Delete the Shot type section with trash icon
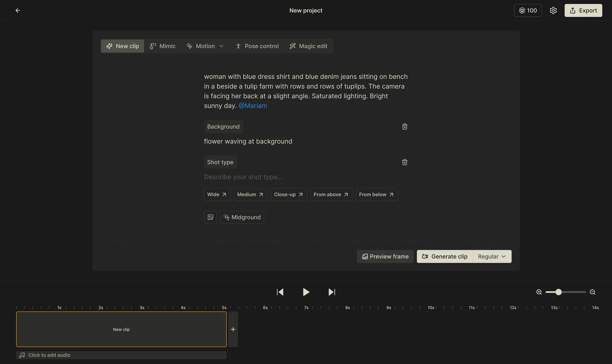The height and width of the screenshot is (364, 612). tap(405, 162)
